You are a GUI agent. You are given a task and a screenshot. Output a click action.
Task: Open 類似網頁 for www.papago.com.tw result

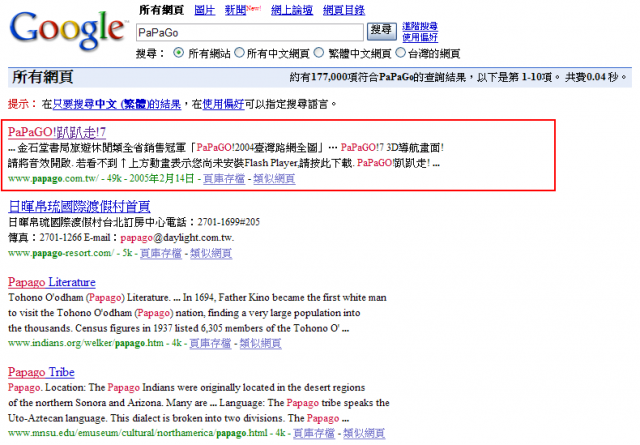pos(274,178)
